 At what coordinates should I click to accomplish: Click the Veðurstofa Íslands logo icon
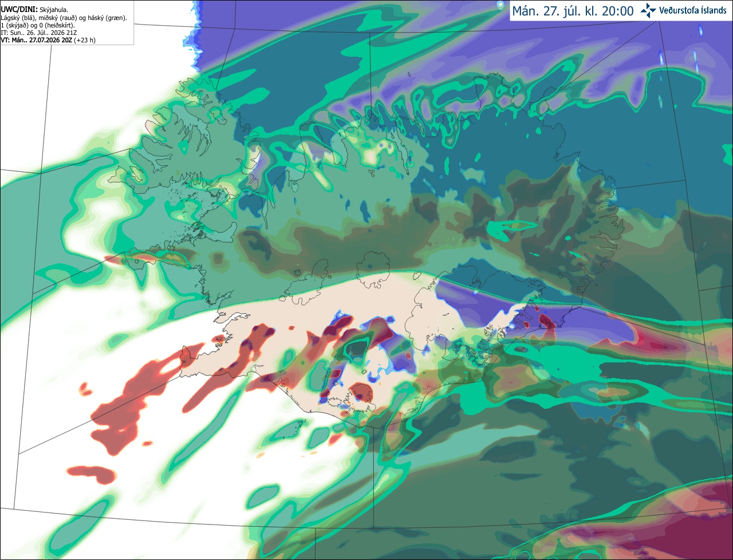pyautogui.click(x=648, y=10)
